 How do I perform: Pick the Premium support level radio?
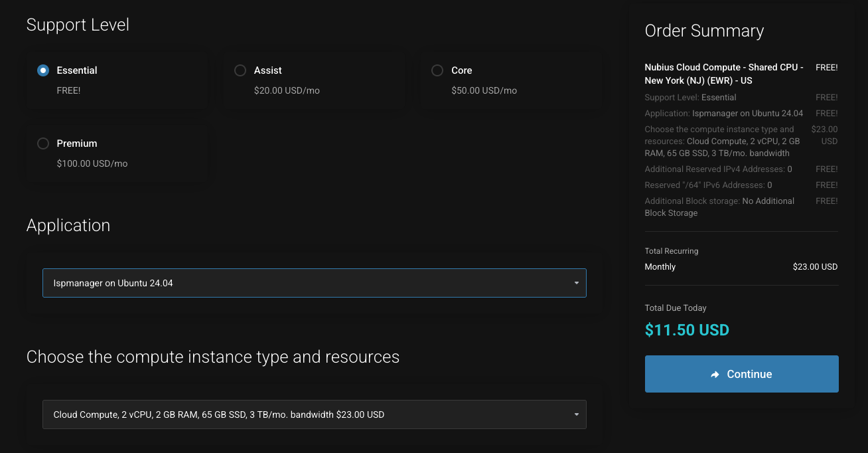(43, 143)
